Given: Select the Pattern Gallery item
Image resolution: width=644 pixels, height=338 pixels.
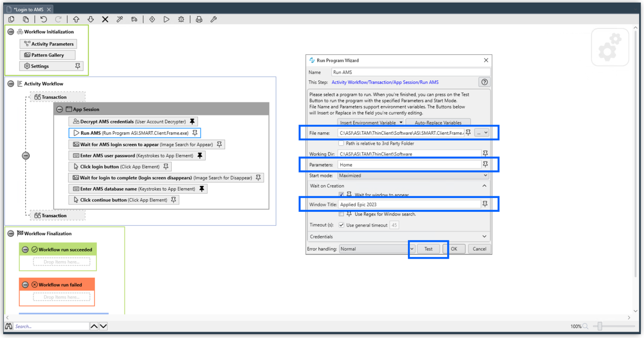Looking at the screenshot, I should (47, 55).
